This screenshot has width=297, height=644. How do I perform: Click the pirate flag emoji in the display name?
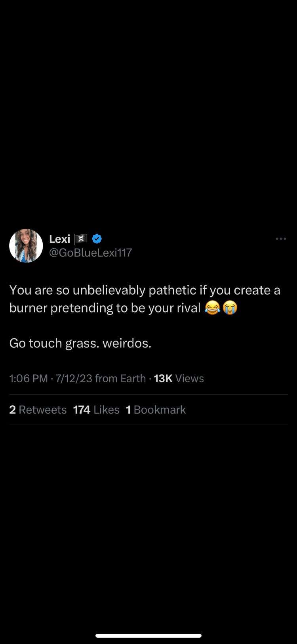80,238
